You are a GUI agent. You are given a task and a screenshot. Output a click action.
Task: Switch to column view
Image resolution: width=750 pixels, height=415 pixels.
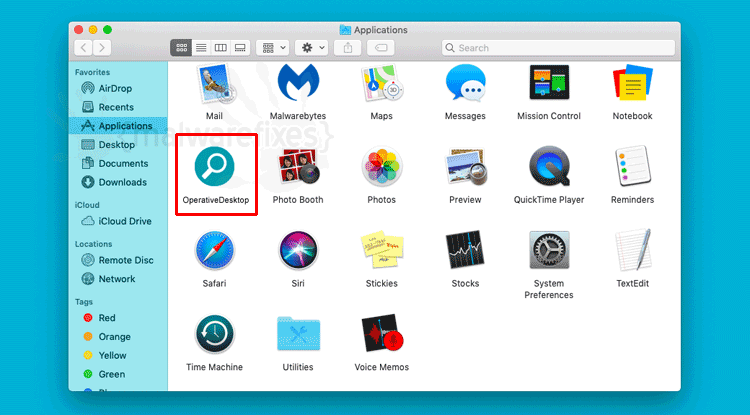[x=221, y=48]
